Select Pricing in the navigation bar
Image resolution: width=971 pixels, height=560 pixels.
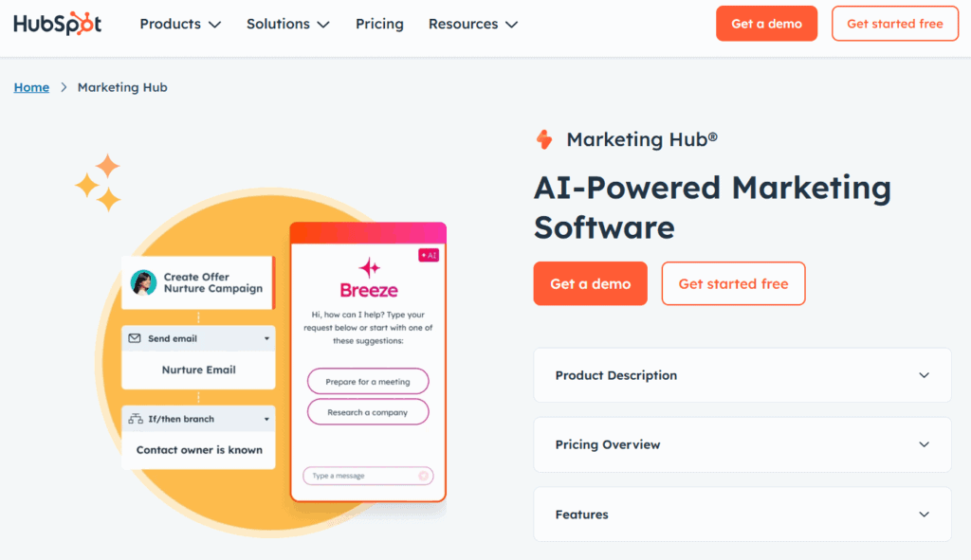tap(379, 24)
